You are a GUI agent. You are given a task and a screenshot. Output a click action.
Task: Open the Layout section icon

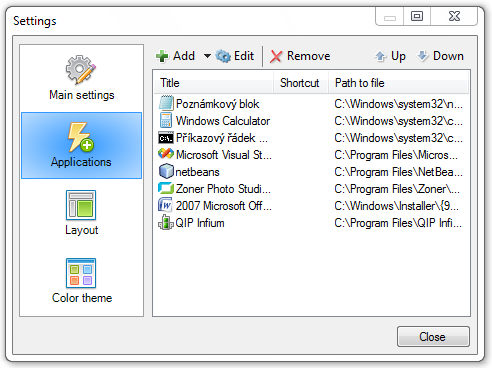point(81,205)
